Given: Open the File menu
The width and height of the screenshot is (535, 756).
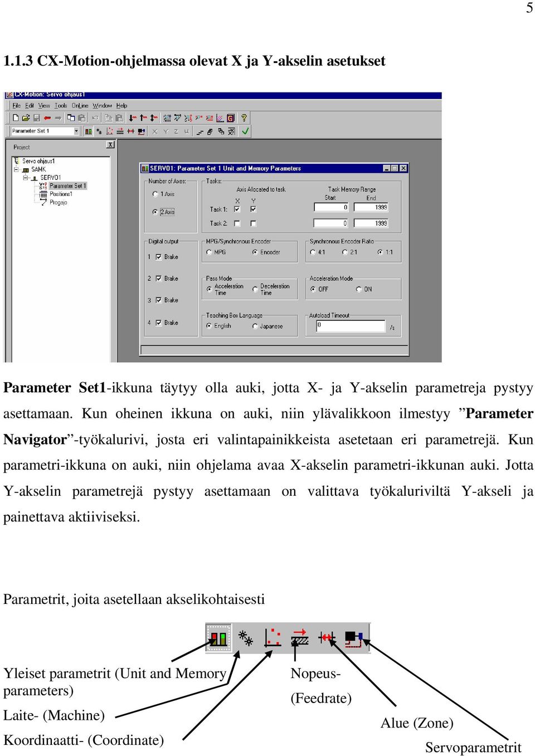Looking at the screenshot, I should pos(17,105).
